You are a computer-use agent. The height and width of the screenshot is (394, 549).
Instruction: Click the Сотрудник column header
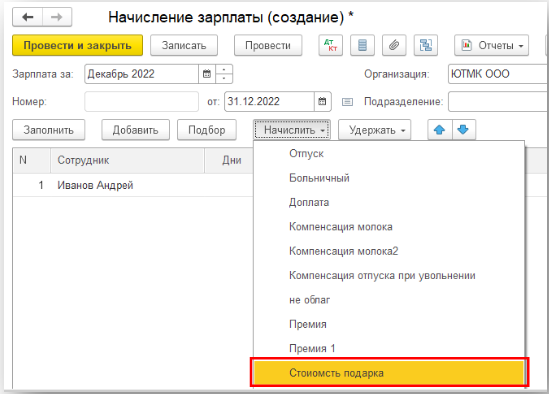pyautogui.click(x=127, y=160)
